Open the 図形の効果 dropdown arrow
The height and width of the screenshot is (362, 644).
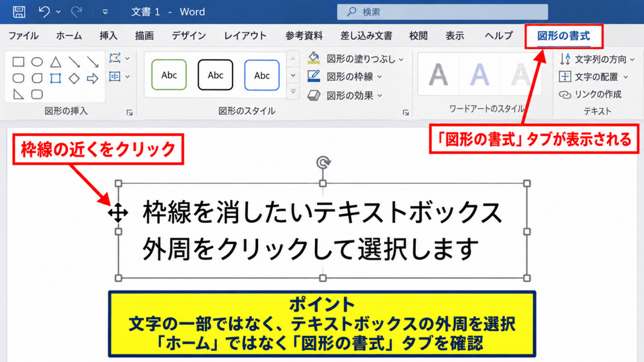pos(379,96)
